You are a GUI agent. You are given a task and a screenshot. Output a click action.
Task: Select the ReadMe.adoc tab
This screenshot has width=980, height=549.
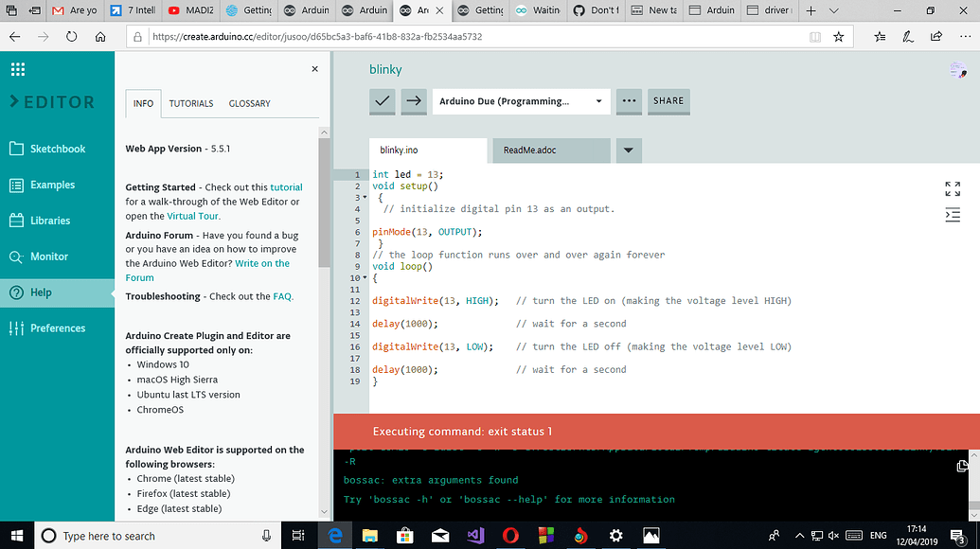pyautogui.click(x=550, y=151)
